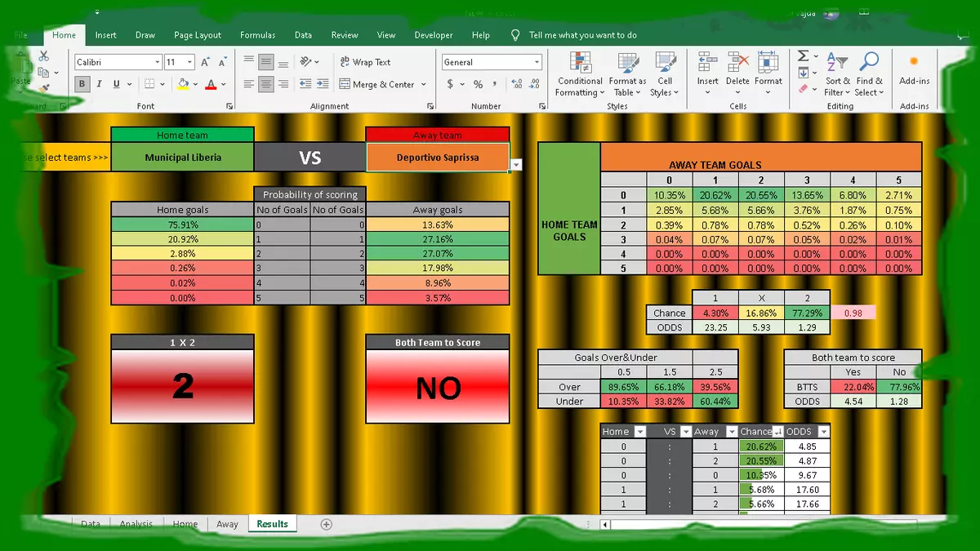
Task: Open the General number format dropdown
Action: pos(537,62)
